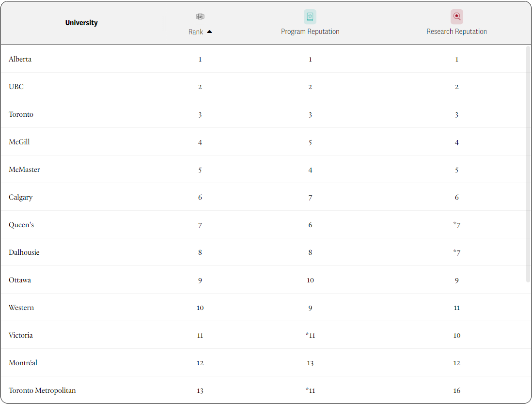Click Montréal's Program Reputation value 13
The image size is (532, 404).
pos(310,363)
